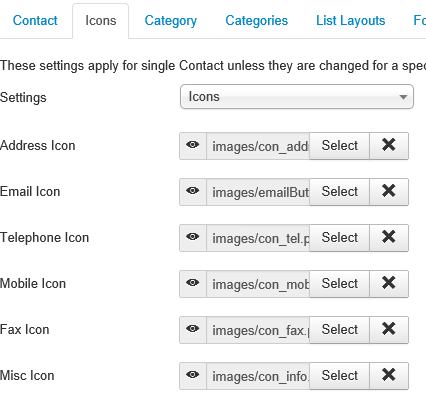
Task: Focus the images/emailBut path field
Action: pos(258,192)
